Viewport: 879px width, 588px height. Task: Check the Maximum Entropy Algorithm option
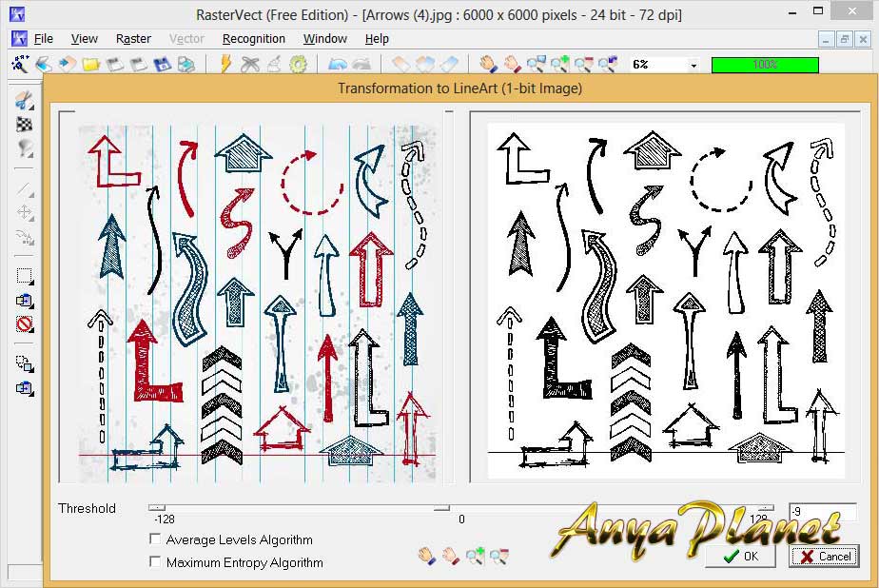156,562
